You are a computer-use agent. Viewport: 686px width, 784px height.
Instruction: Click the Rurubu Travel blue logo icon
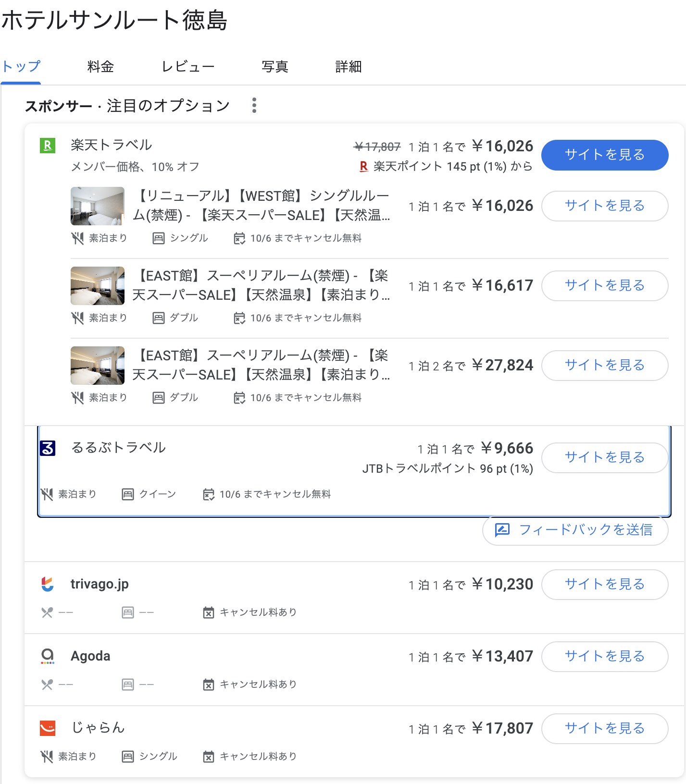(x=48, y=448)
